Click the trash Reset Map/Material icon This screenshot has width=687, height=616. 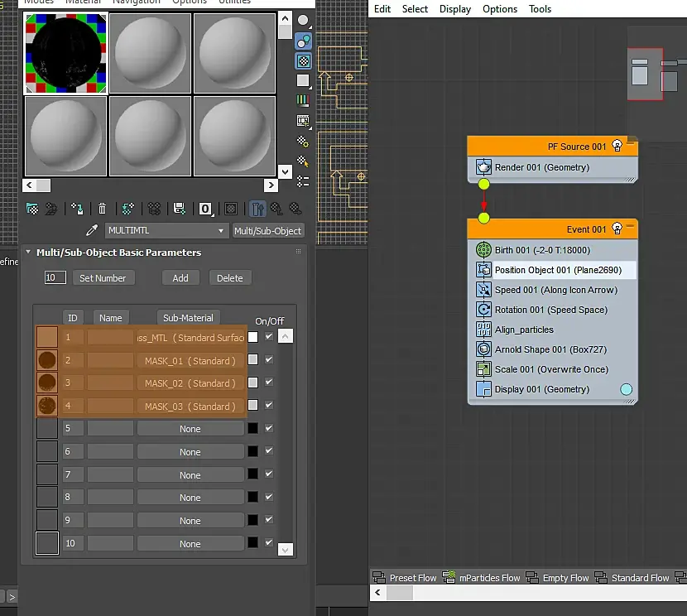[102, 209]
